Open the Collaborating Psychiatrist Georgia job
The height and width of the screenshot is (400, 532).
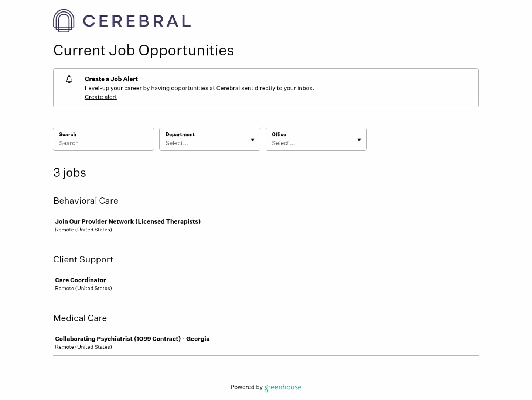[x=132, y=339]
